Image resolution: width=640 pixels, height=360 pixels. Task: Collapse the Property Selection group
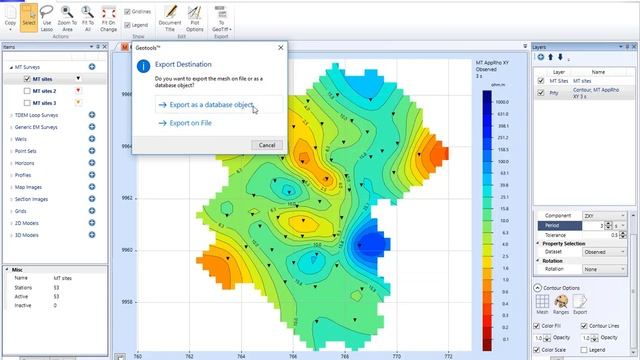tap(538, 243)
